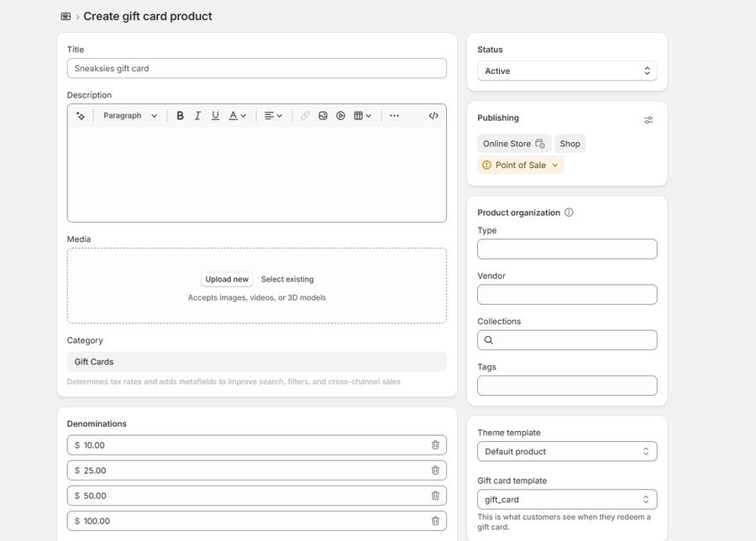The image size is (756, 541).
Task: Open the Theme template dropdown
Action: (567, 452)
